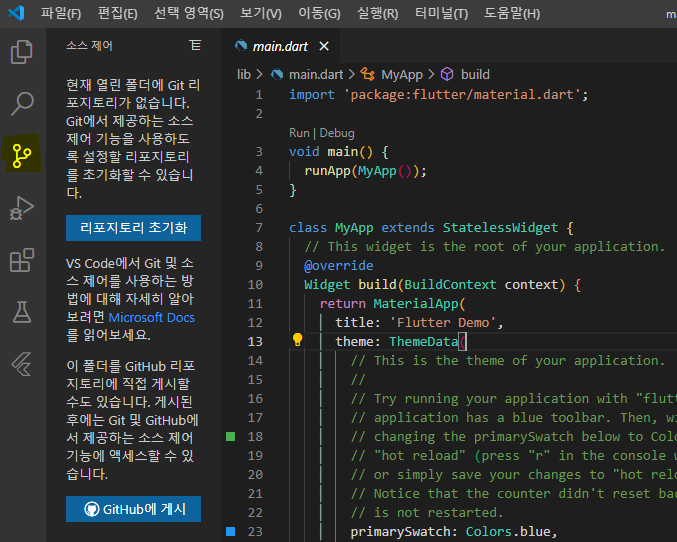Click the build method cube icon in breadcrumb
Viewport: 677px width, 542px height.
point(447,74)
